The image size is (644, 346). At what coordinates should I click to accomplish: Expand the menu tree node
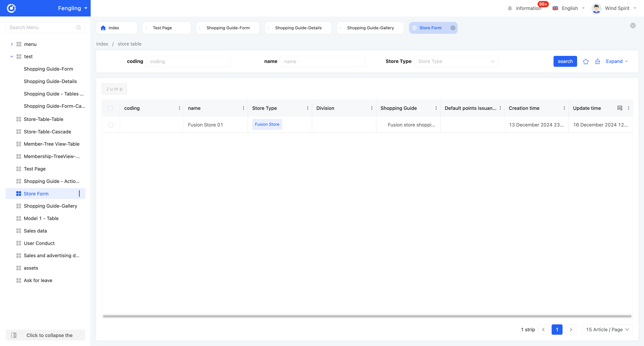tap(11, 44)
